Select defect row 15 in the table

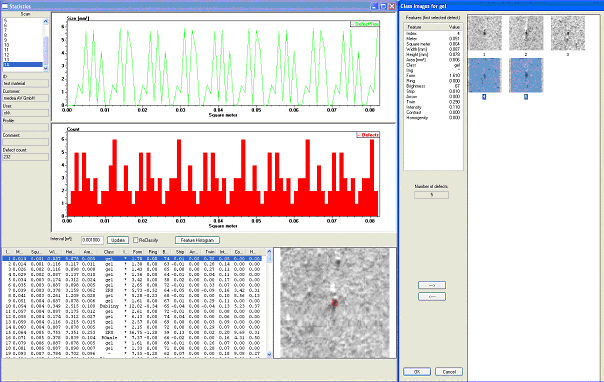point(132,332)
